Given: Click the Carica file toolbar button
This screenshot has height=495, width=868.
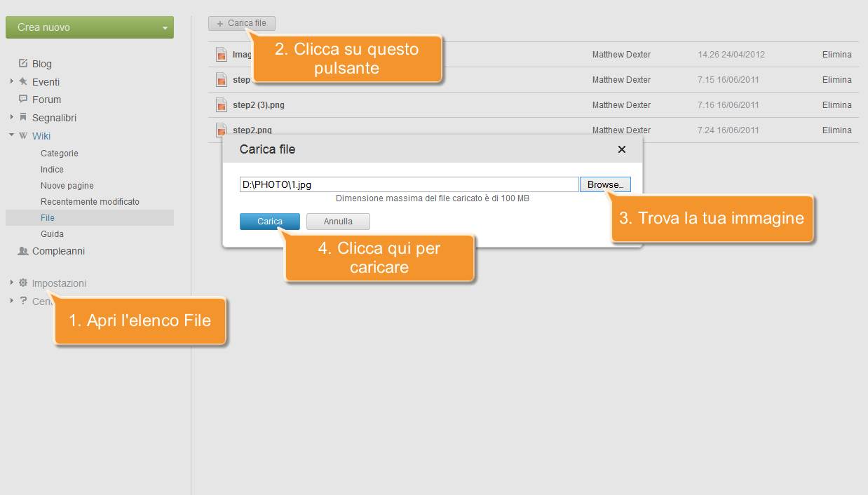Looking at the screenshot, I should coord(242,23).
